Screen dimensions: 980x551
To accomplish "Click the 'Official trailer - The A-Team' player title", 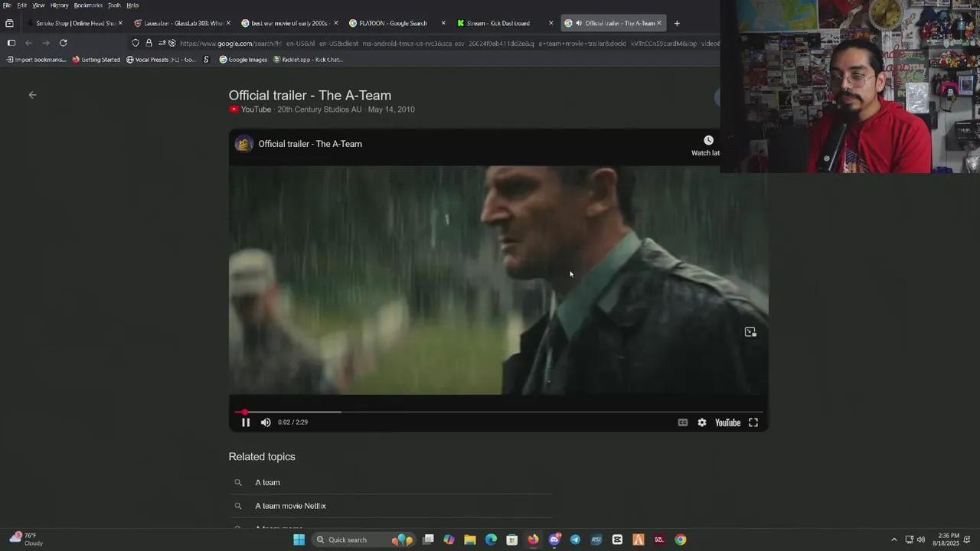I will (310, 144).
